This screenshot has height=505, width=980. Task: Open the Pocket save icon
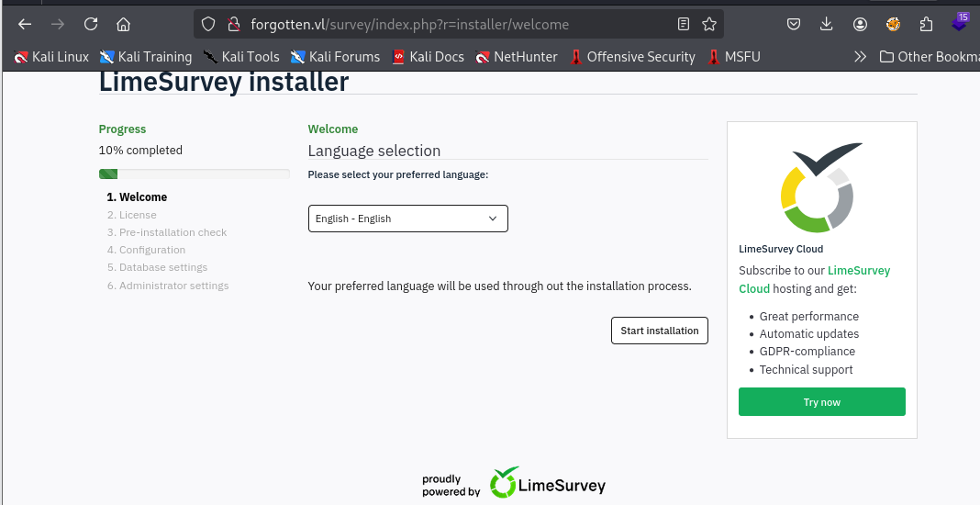793,25
